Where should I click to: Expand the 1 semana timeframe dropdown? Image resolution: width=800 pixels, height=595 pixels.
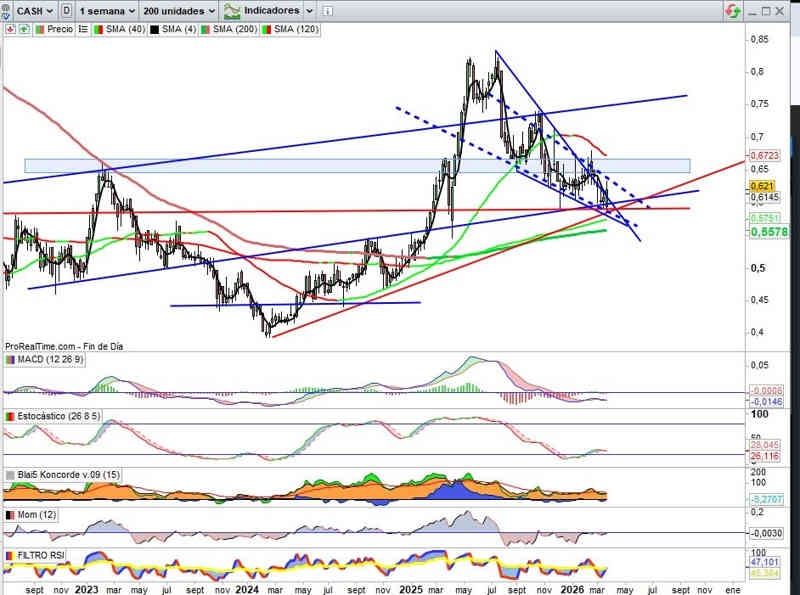coord(108,11)
